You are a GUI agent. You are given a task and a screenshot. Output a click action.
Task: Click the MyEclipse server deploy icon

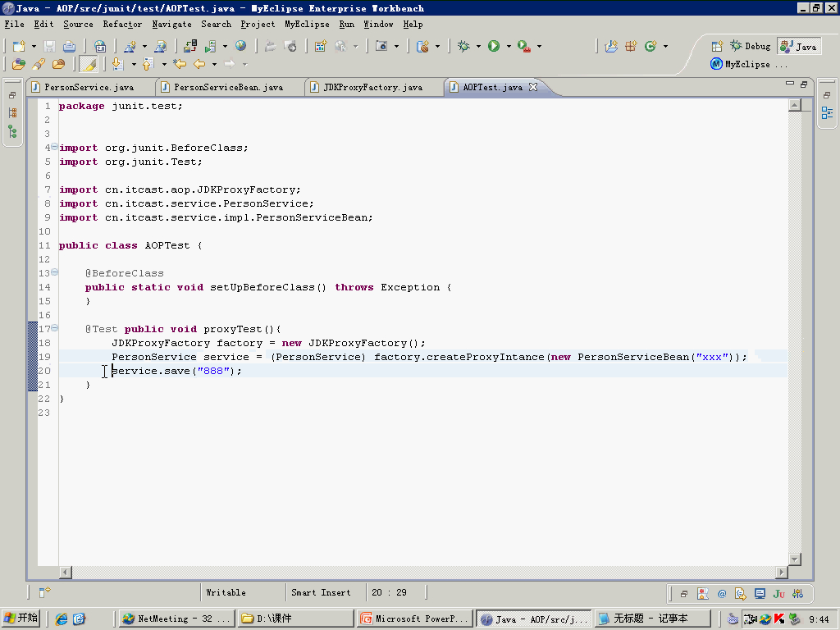[190, 46]
